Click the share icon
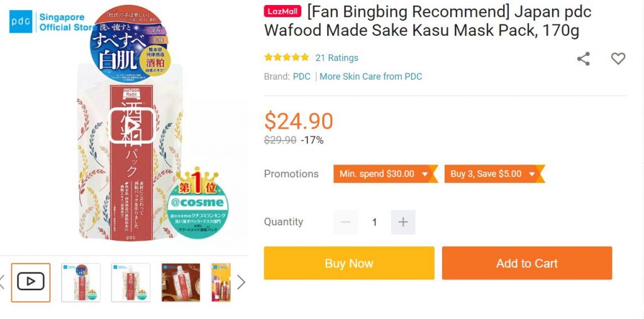 tap(584, 59)
